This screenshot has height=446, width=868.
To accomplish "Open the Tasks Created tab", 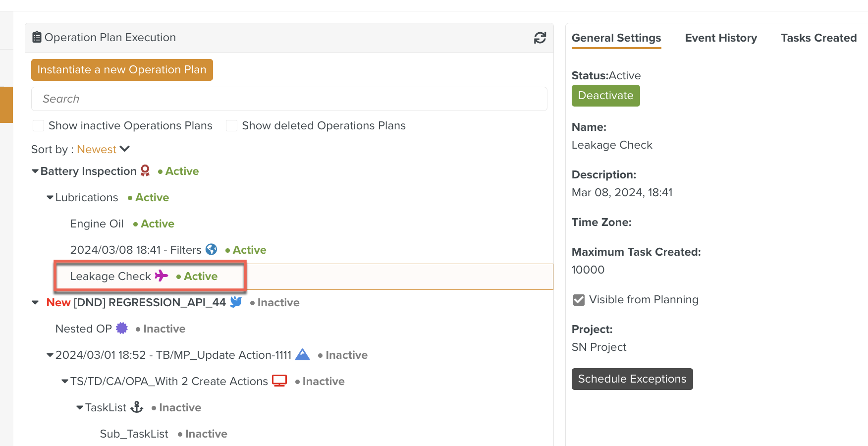I will (x=818, y=38).
